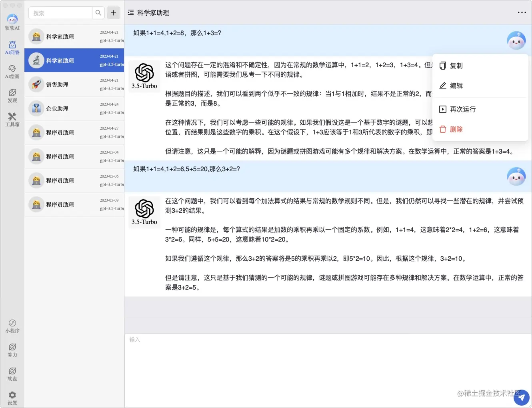Click the user avatar beside the 那么3+2=? question
Viewport: 532px width, 408px height.
click(516, 176)
